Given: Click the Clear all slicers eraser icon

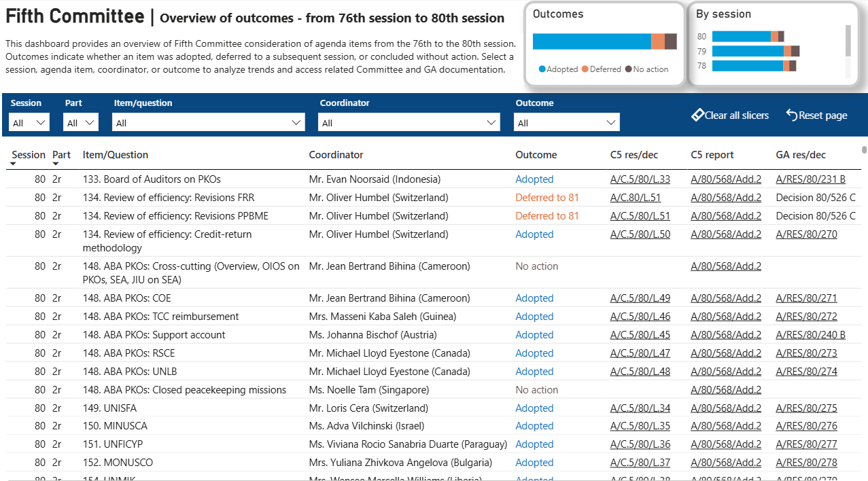Looking at the screenshot, I should [697, 115].
